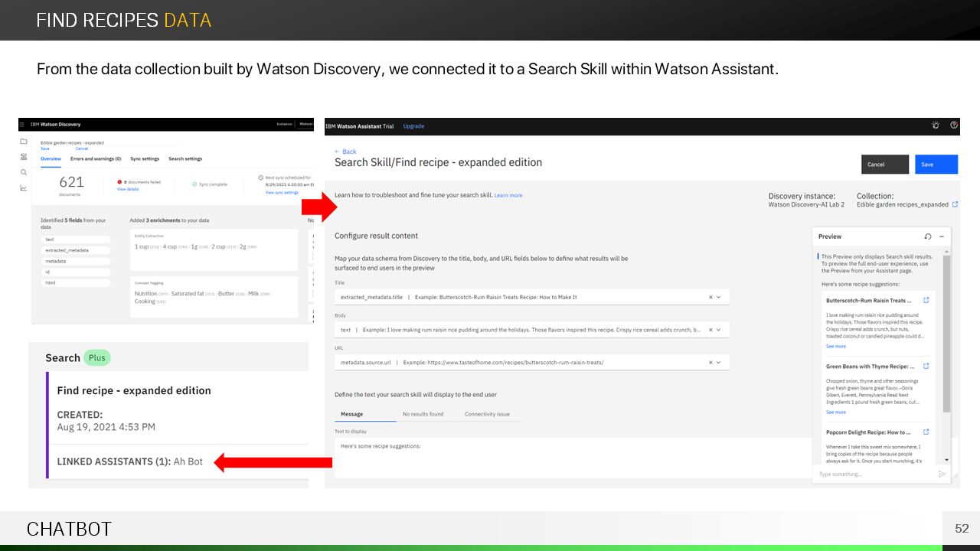Click the refresh icon in Preview panel

tap(928, 236)
